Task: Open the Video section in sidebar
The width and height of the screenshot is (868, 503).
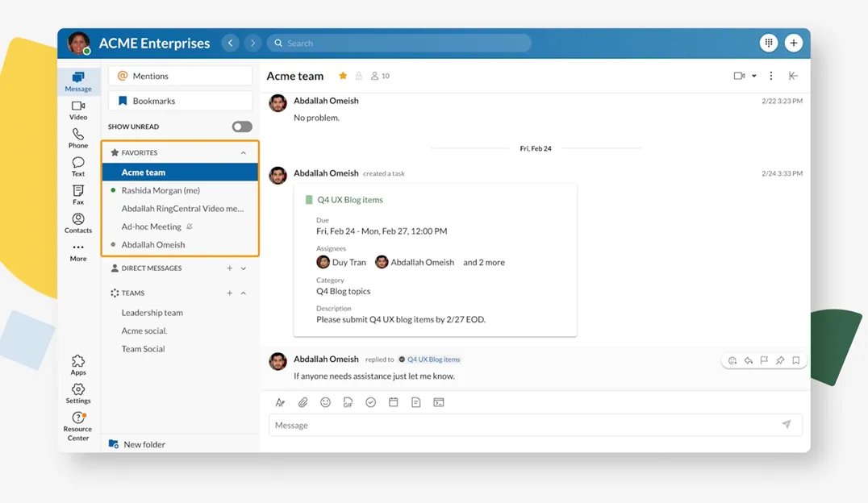Action: point(78,110)
